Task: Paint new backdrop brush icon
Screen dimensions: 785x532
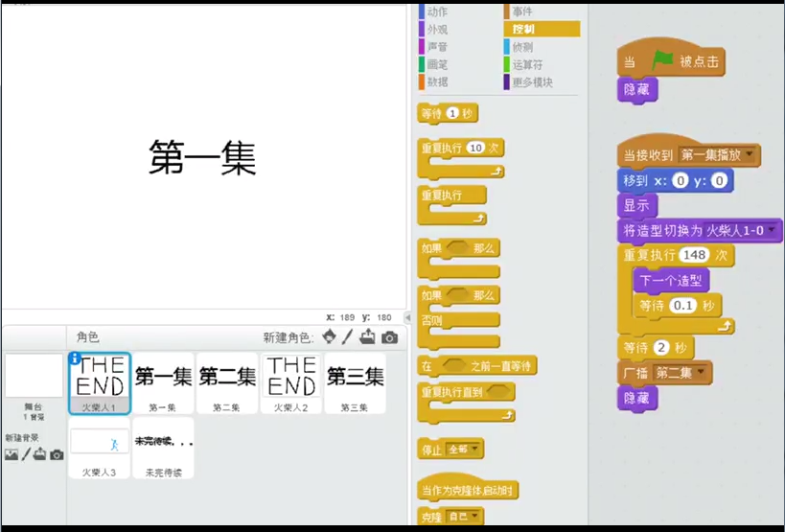Action: [x=26, y=454]
